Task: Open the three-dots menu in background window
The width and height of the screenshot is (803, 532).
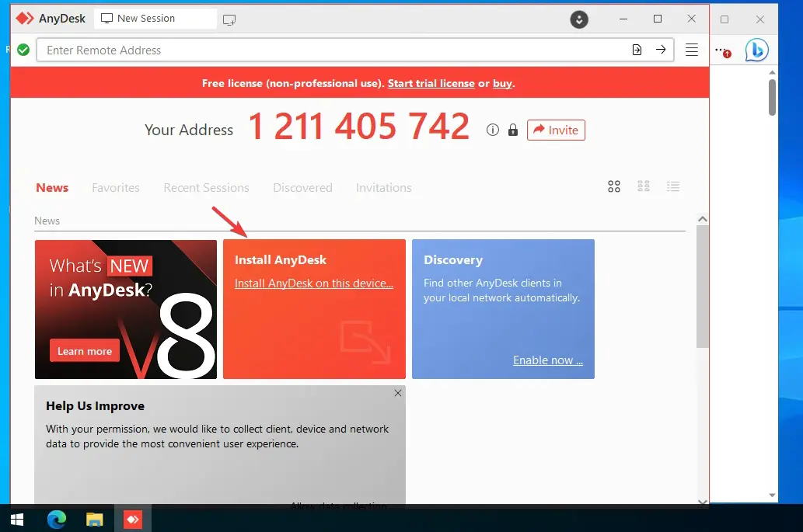Action: coord(723,50)
